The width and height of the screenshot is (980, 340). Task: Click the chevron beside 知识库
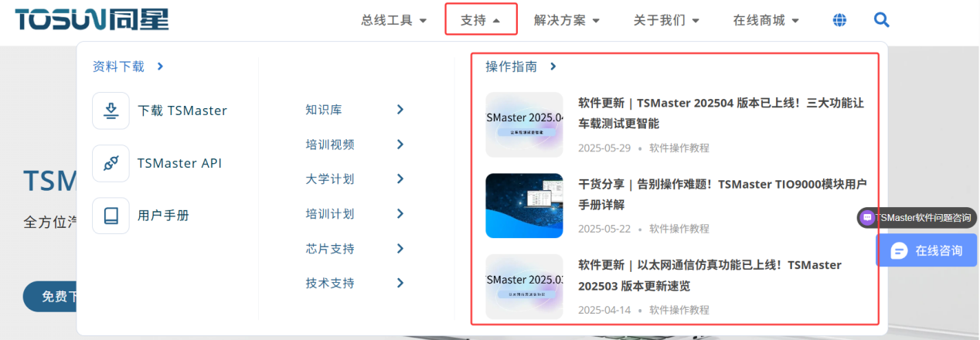[400, 110]
